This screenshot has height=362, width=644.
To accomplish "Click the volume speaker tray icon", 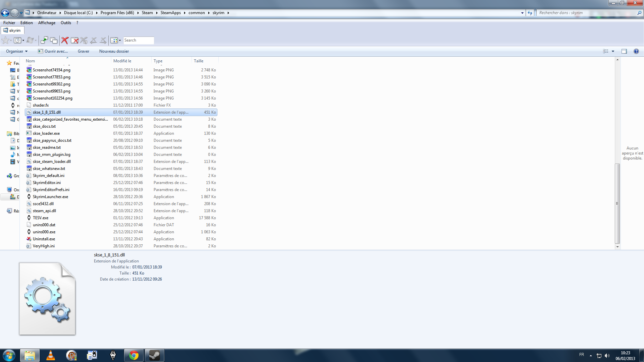I will [607, 356].
